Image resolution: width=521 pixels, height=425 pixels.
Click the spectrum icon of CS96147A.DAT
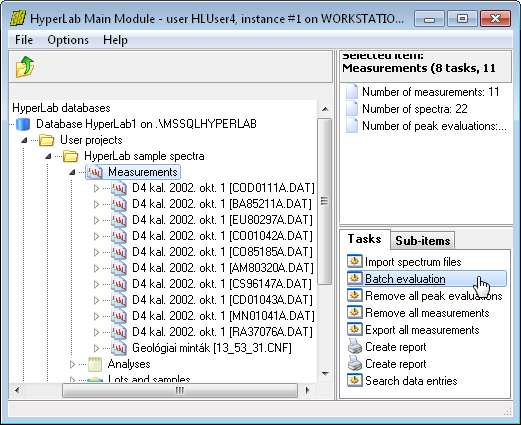point(119,284)
